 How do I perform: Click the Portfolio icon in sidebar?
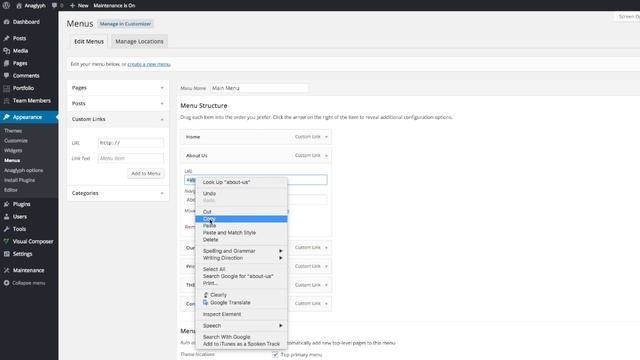click(7, 88)
